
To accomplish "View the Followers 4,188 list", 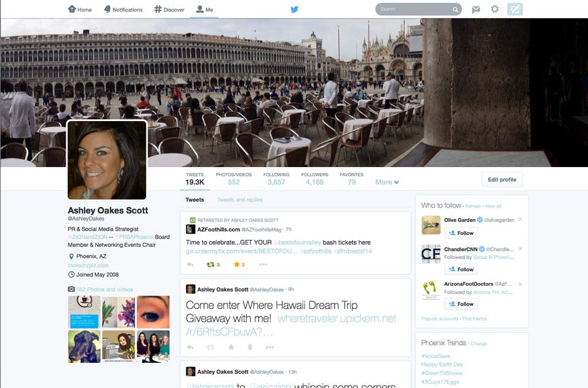I will [315, 179].
